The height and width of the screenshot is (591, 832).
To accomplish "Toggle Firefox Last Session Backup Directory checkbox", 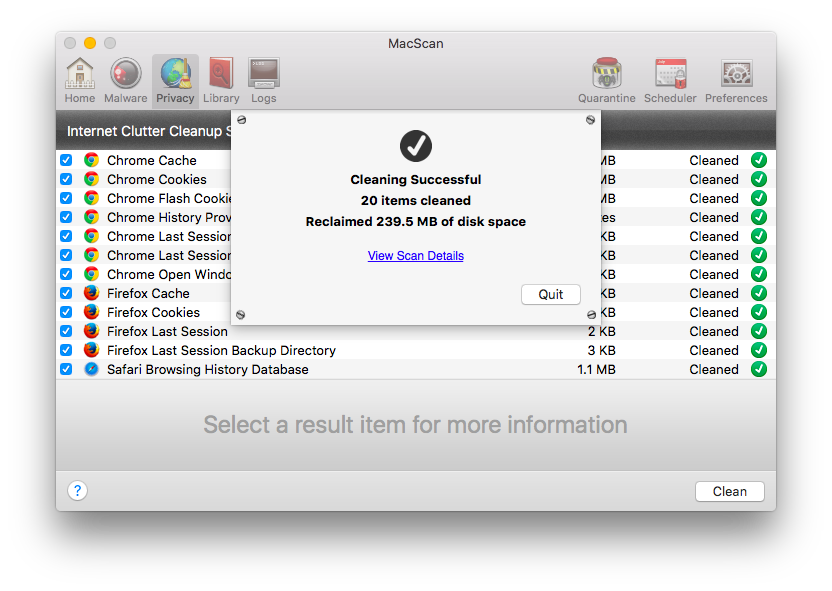I will coord(66,350).
